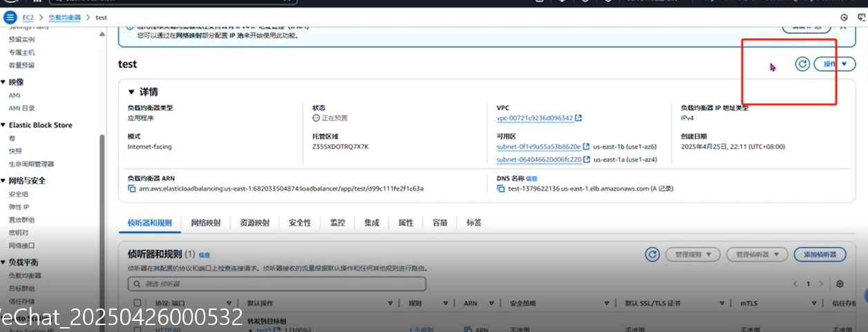Screen dimensions: 868x332
Task: Open 安全组 in sidebar
Action: (x=18, y=194)
